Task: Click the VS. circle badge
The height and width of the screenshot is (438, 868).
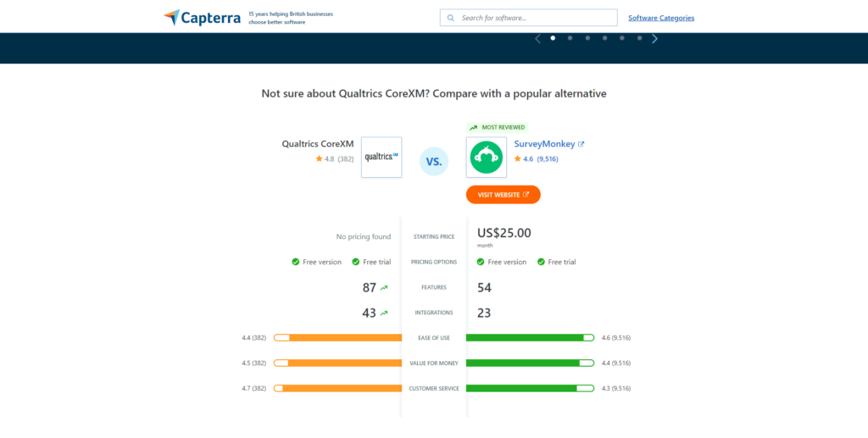Action: 434,162
